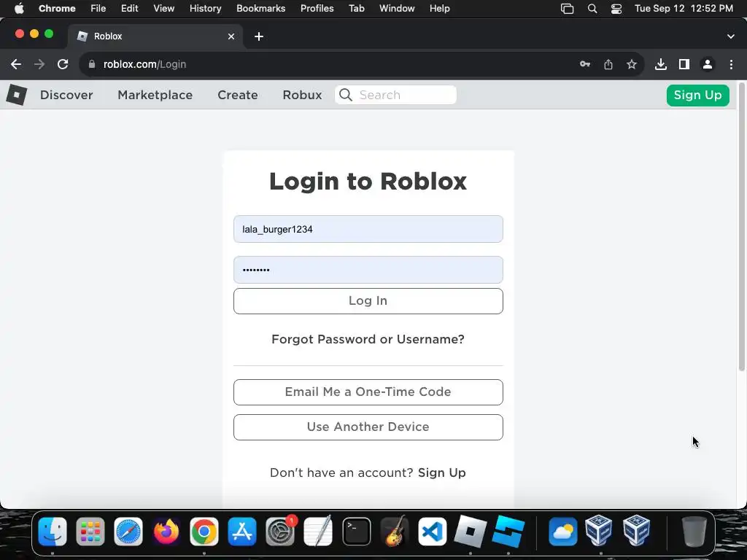Click Sign Up link below the form
The width and height of the screenshot is (747, 560).
pos(441,472)
